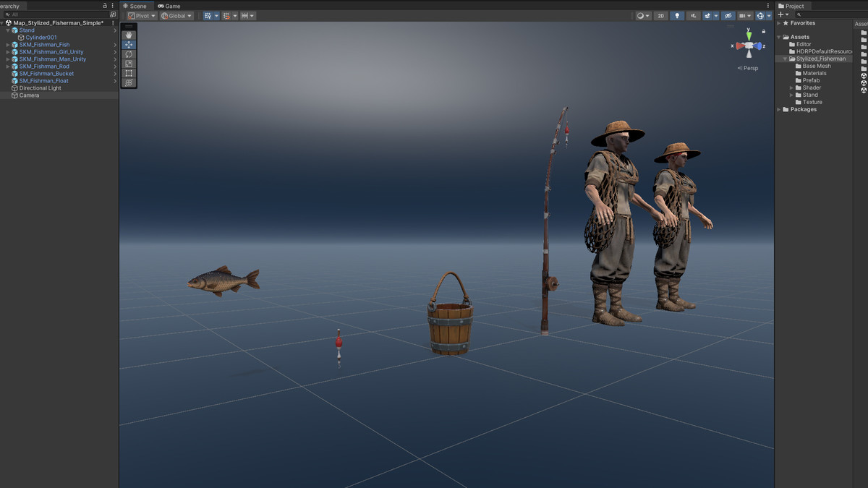Expand Favorites in Project panel
The height and width of the screenshot is (488, 868).
click(779, 23)
